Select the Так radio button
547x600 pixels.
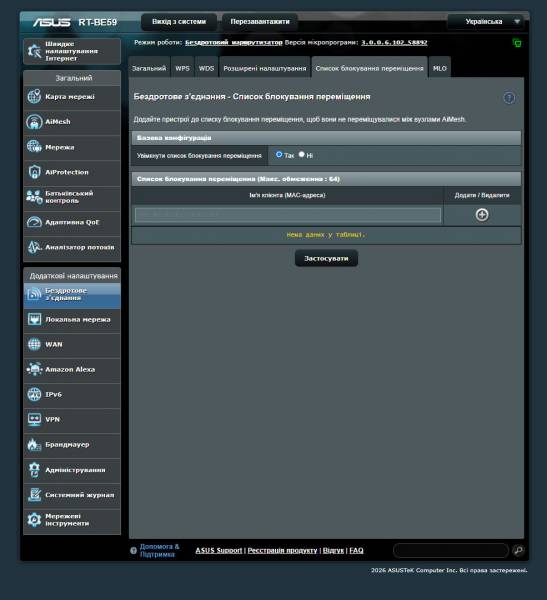tap(279, 154)
